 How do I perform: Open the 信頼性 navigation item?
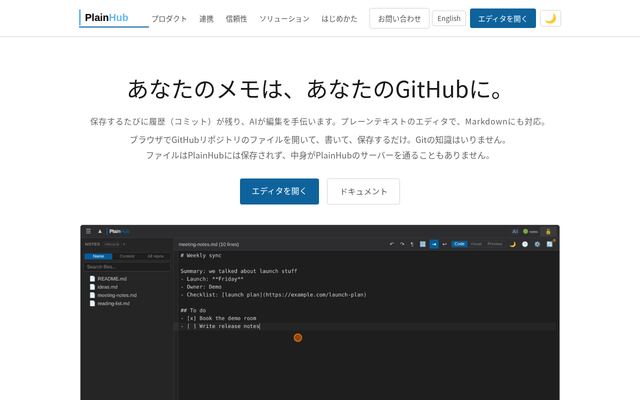click(x=236, y=19)
